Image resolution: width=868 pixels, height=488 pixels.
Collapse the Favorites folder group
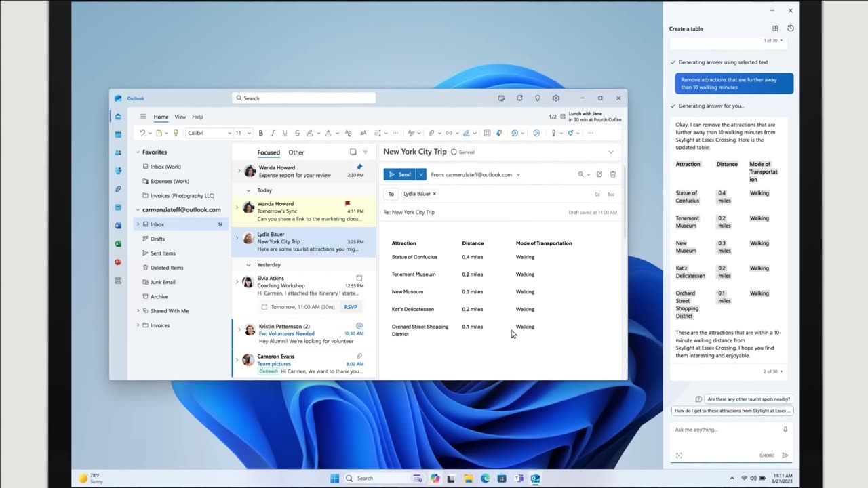(x=138, y=152)
